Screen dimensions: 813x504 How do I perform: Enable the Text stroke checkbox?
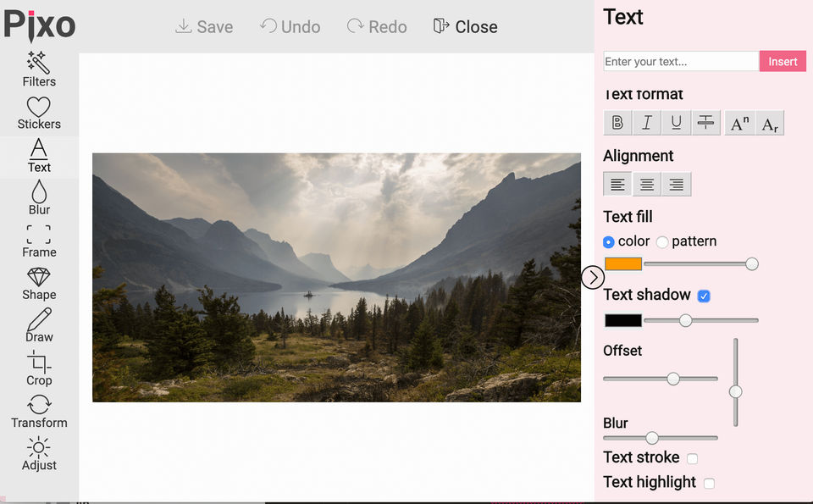pyautogui.click(x=692, y=458)
